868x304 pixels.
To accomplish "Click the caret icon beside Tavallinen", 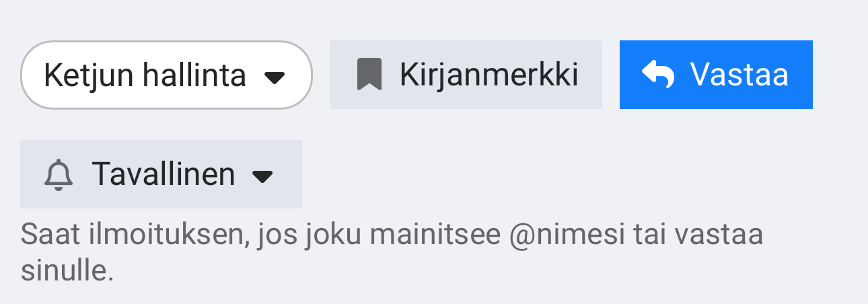I will pyautogui.click(x=262, y=177).
